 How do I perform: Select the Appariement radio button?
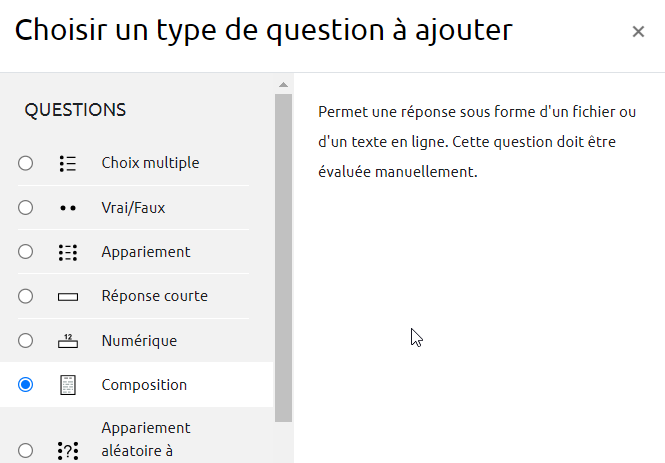point(26,252)
